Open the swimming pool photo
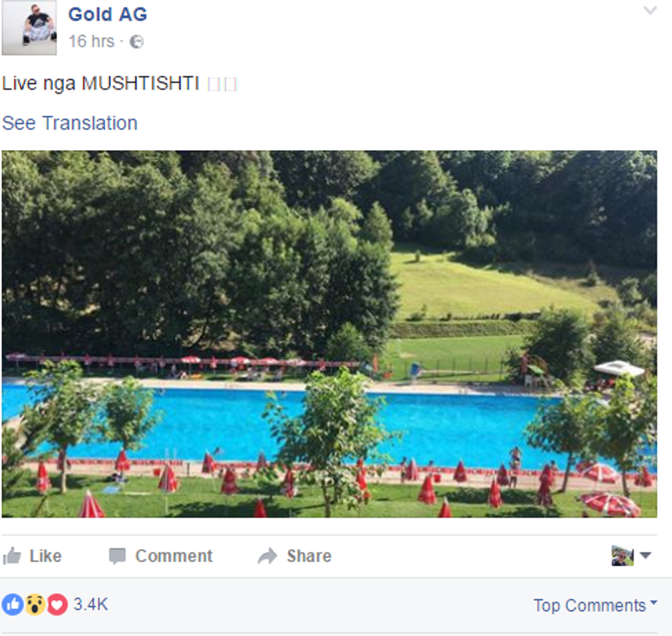The width and height of the screenshot is (672, 636). click(x=329, y=334)
